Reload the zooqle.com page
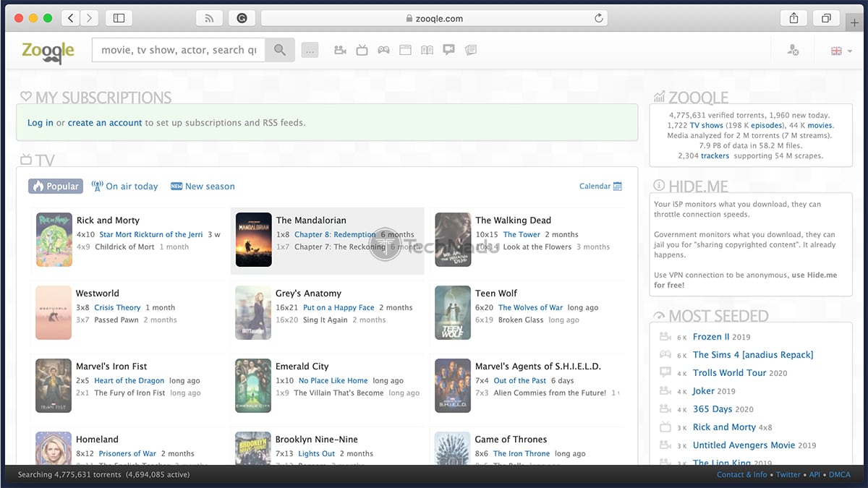Viewport: 868px width, 488px height. coord(598,19)
